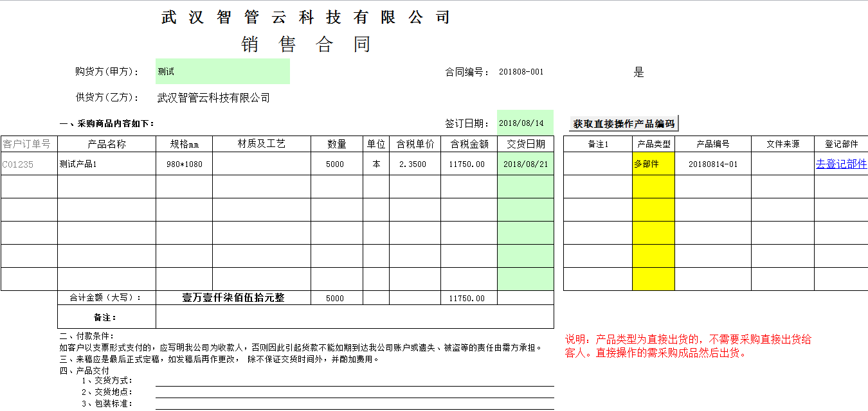Click the 签订日期 cell 2018/08/14
The image size is (868, 411).
pyautogui.click(x=525, y=123)
